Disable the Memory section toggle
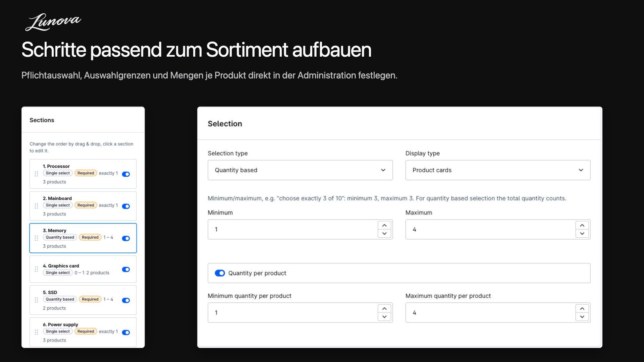 (126, 238)
